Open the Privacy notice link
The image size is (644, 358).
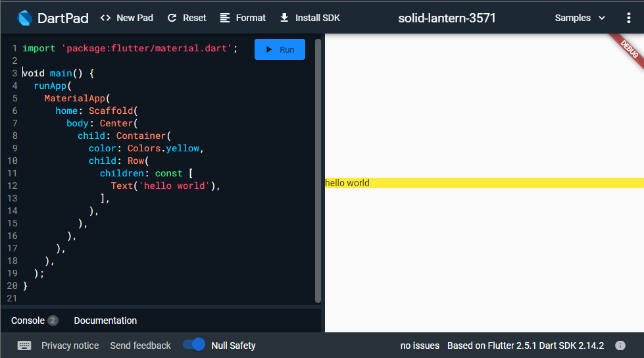coord(70,345)
